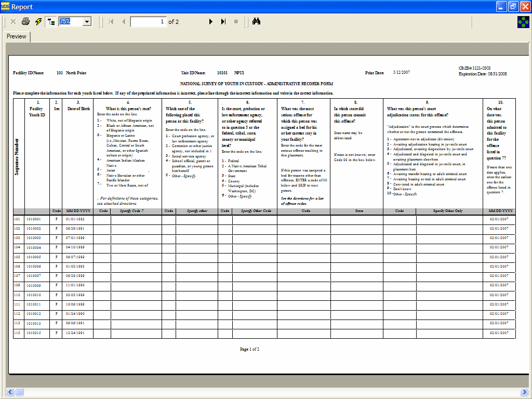Viewport: 532px width, 399px height.
Task: Click the horizontal scrollbar left arrow
Action: pos(10,391)
